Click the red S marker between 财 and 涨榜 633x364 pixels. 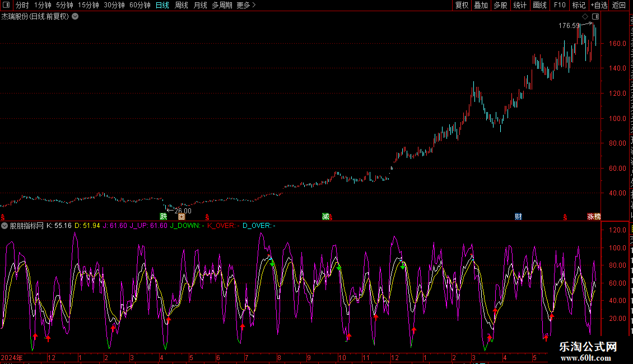click(565, 217)
